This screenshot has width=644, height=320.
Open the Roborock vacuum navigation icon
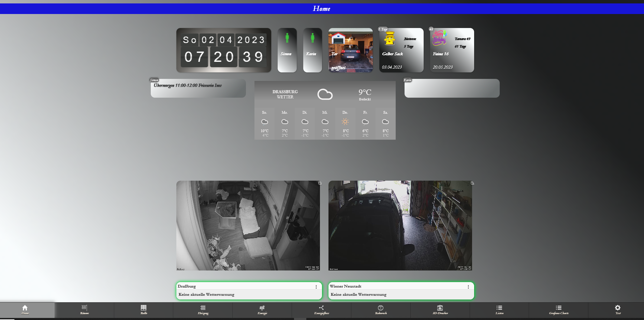(381, 308)
